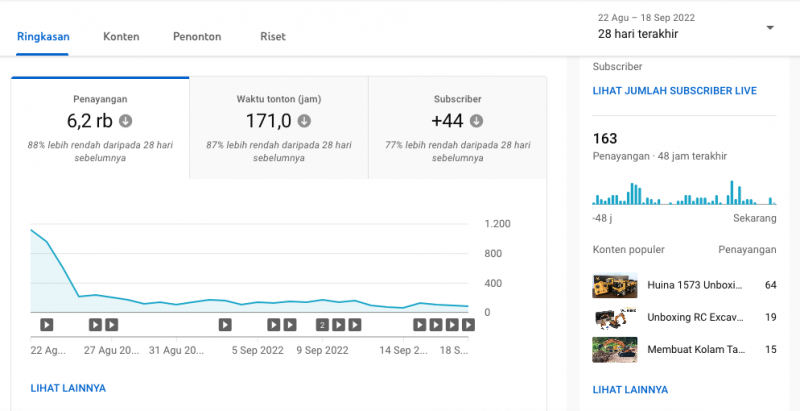The image size is (800, 411).
Task: Click LIHAT LAINNYA under Konten populer
Action: point(630,389)
